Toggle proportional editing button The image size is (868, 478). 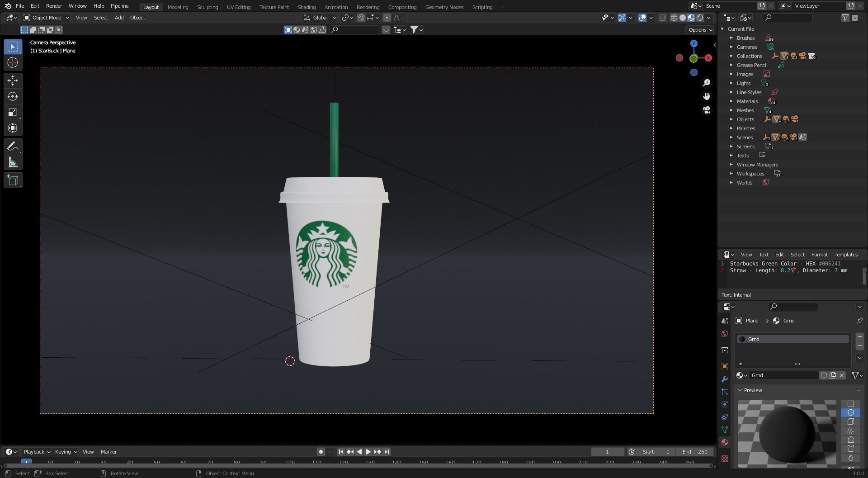pyautogui.click(x=387, y=18)
